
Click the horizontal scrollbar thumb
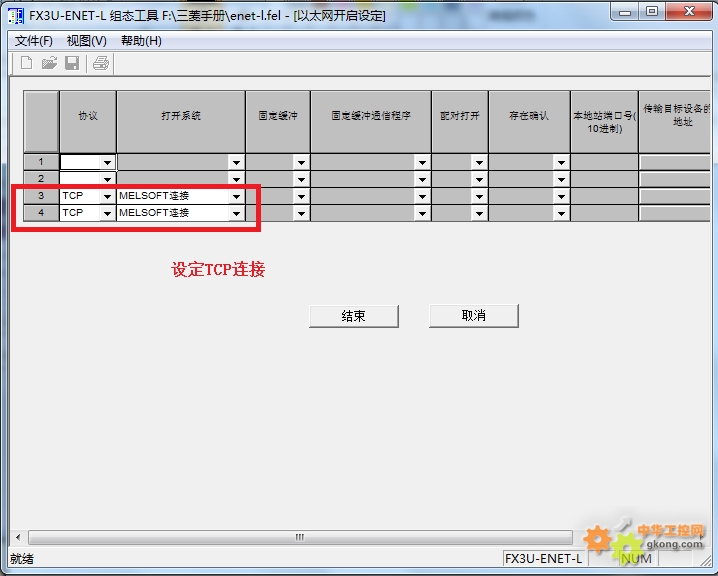click(x=300, y=537)
